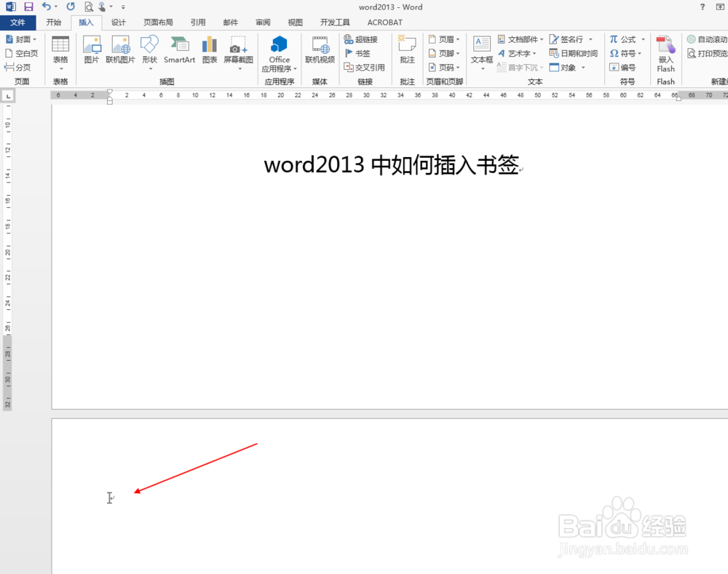Switch to the ACROBAT tab

point(385,23)
